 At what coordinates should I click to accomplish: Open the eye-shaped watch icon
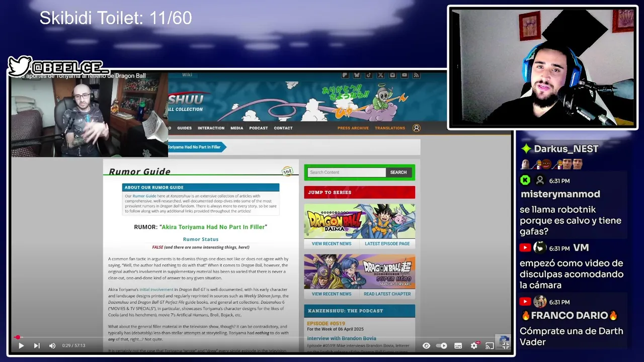pos(426,346)
